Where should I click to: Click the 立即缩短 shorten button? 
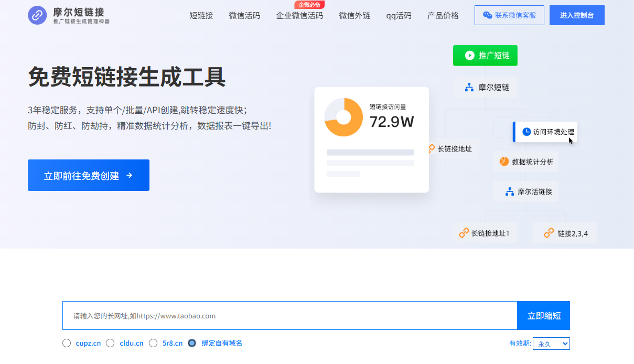click(544, 316)
